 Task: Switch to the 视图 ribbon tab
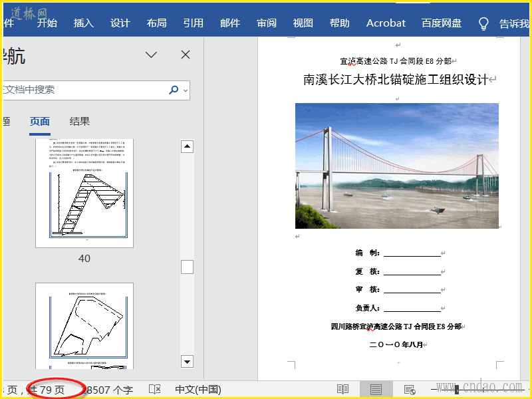click(303, 23)
